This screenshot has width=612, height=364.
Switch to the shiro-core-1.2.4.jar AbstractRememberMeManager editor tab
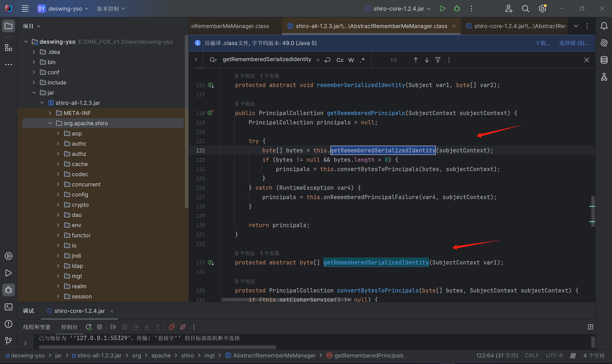517,26
